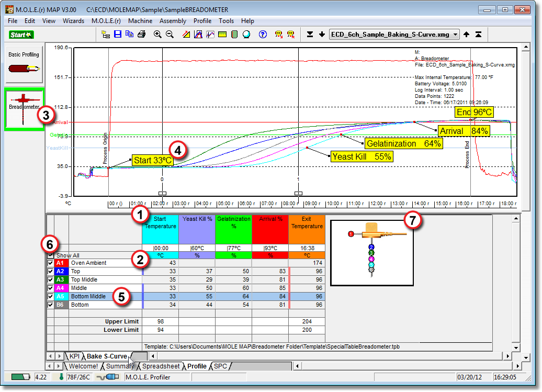Click the Start Temperature column header
The image size is (542, 392).
coord(160,230)
